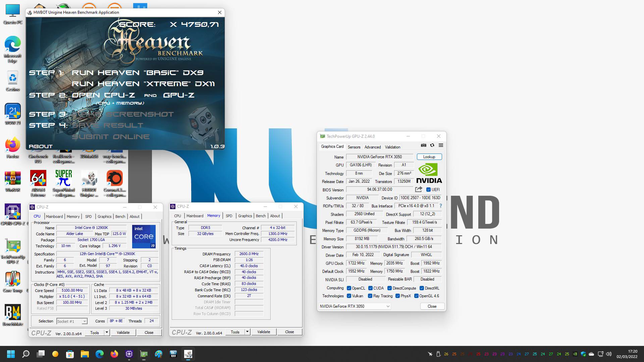Open HWBOT Unigine desktop shortcut
This screenshot has width=644, height=362.
(x=89, y=183)
